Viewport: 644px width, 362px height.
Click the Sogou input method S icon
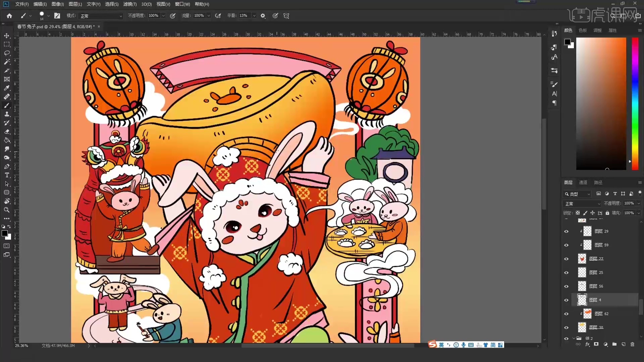432,345
